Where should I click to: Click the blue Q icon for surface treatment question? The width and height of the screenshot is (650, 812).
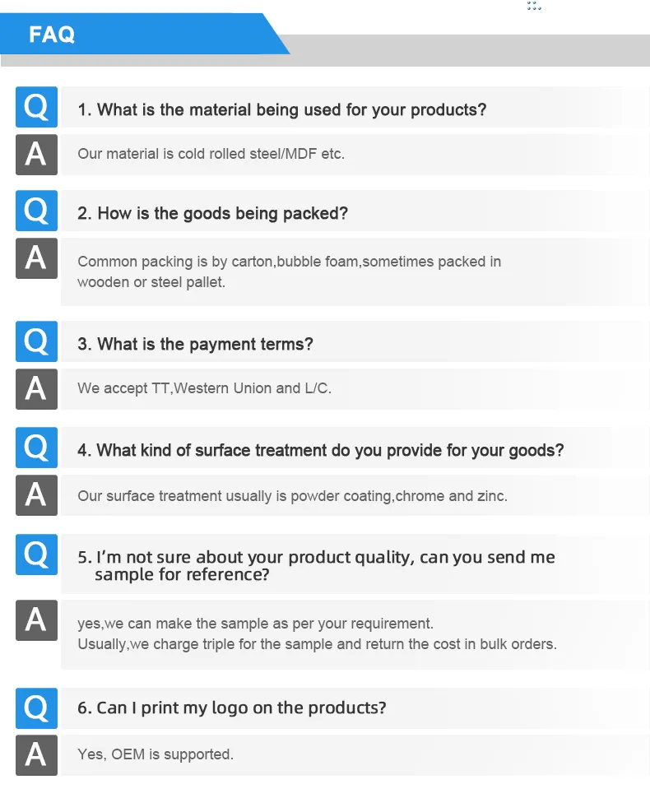36,448
